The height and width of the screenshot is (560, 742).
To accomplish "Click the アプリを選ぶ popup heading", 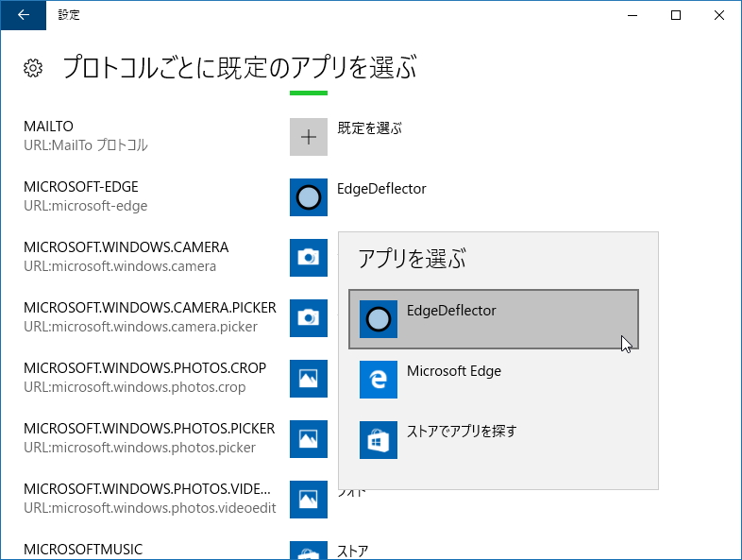I will (x=412, y=259).
